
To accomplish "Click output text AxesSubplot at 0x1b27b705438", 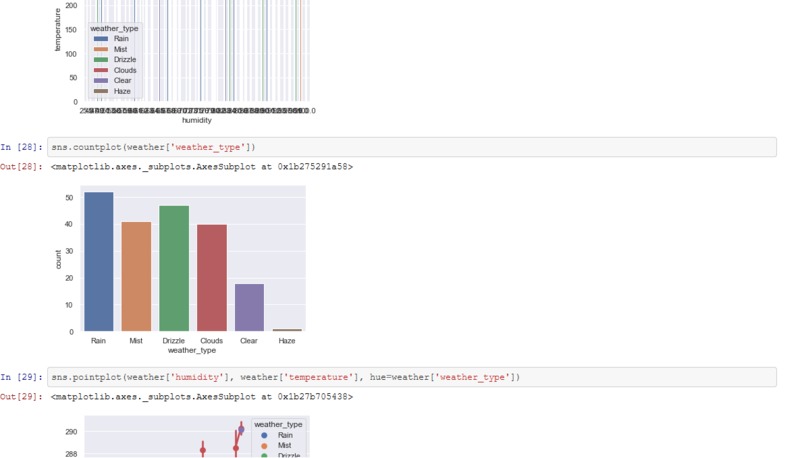I will [x=202, y=396].
